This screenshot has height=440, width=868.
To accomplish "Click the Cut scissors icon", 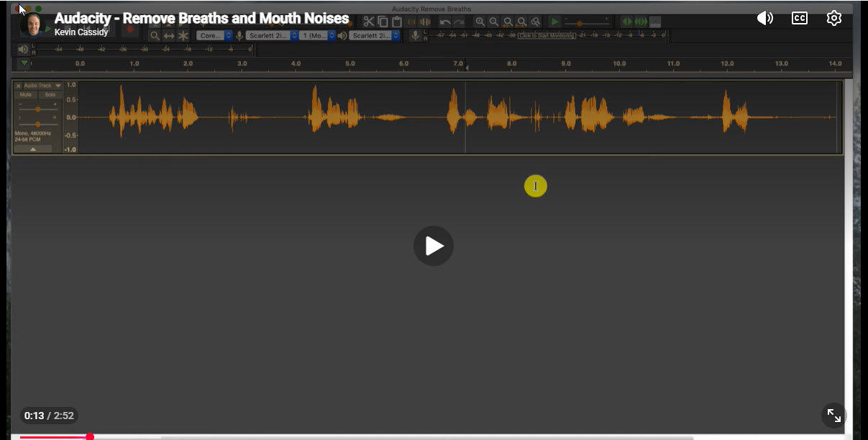I will [369, 22].
